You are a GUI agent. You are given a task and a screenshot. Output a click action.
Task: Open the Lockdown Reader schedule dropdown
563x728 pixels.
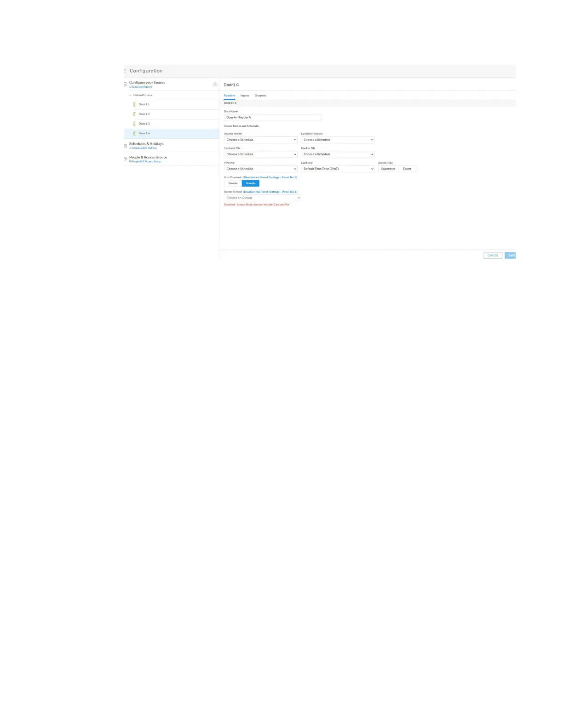click(x=338, y=140)
